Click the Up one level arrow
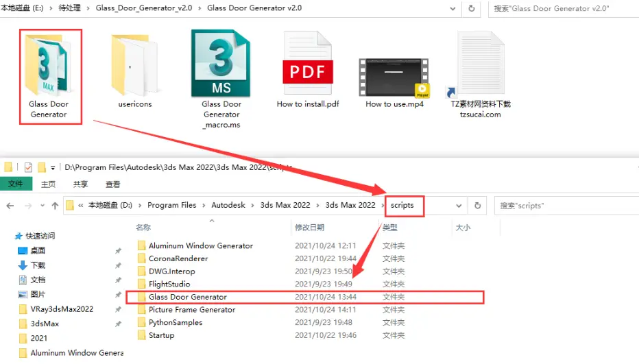The height and width of the screenshot is (364, 639). click(55, 206)
